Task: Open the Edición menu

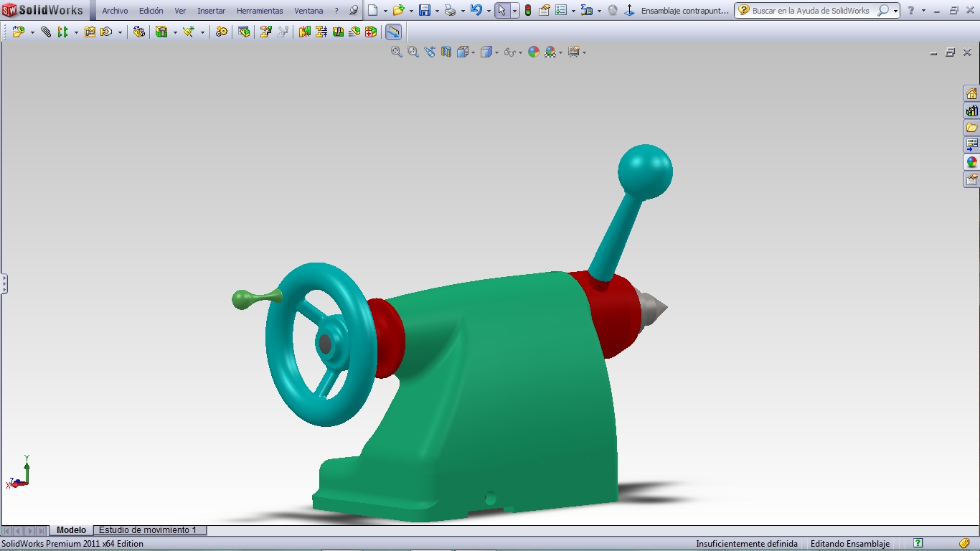Action: 151,11
